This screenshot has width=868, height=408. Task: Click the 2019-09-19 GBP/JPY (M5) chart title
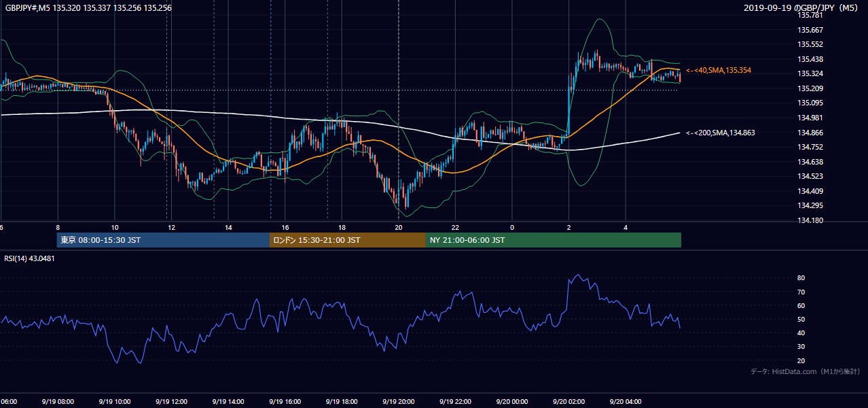pos(802,7)
